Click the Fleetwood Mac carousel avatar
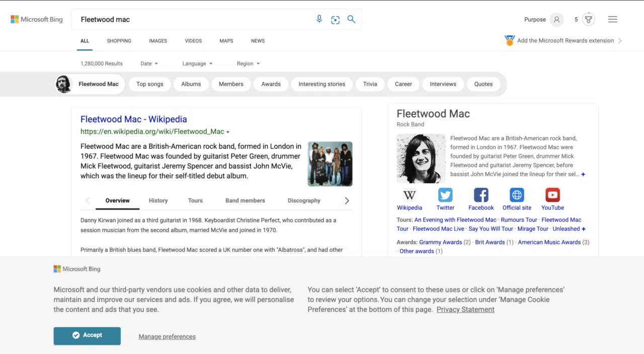 click(63, 84)
